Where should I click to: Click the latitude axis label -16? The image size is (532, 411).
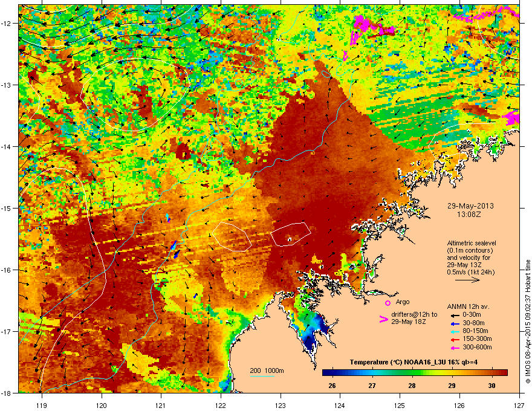click(x=7, y=270)
